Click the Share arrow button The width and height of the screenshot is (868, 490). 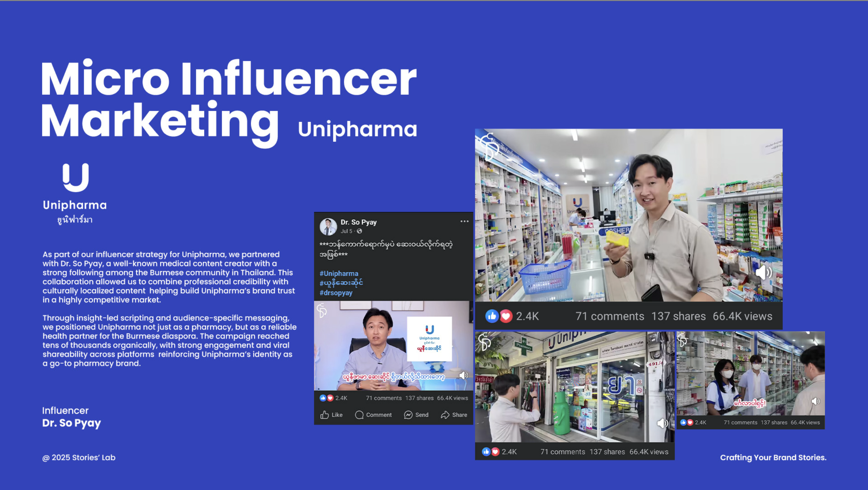pos(454,415)
